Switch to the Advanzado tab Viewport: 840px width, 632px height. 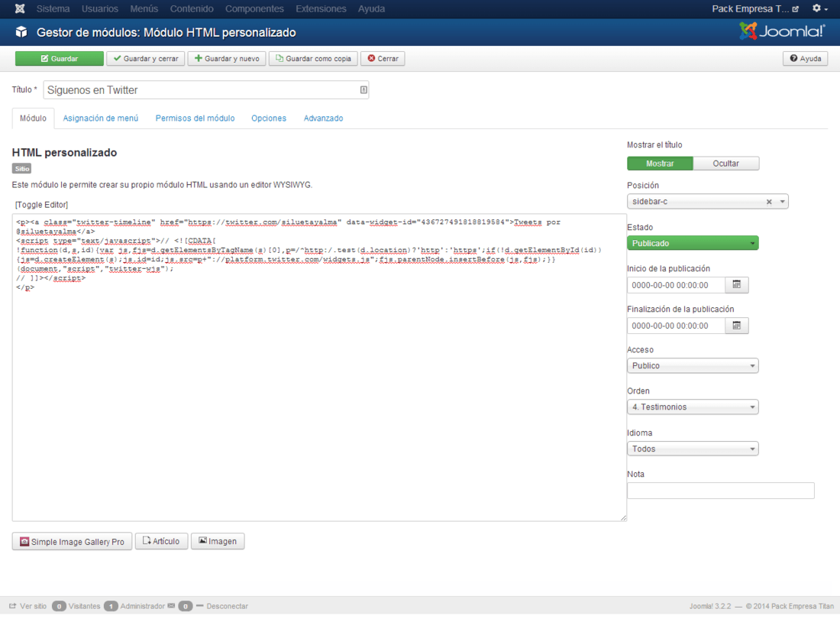coord(324,118)
